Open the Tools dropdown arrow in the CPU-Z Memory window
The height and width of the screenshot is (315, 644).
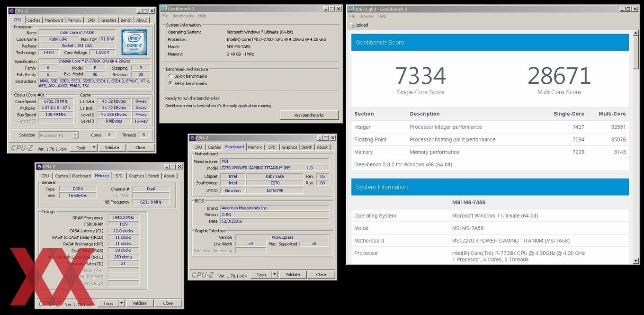(x=121, y=303)
